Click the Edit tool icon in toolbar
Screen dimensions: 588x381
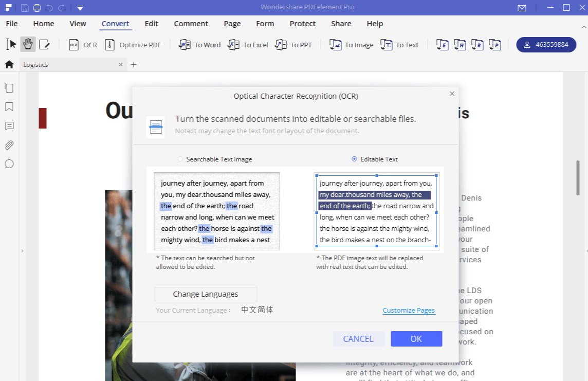pyautogui.click(x=44, y=45)
